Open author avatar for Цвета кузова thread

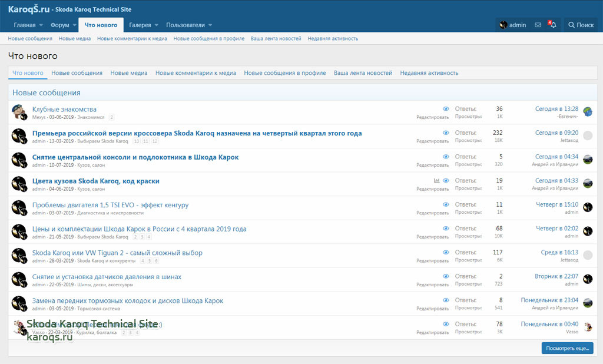(19, 184)
